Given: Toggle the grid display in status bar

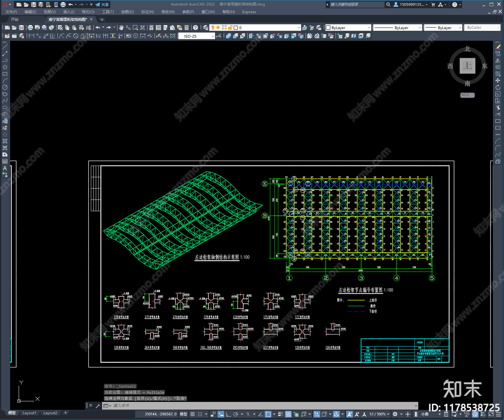Looking at the screenshot, I should (x=192, y=414).
